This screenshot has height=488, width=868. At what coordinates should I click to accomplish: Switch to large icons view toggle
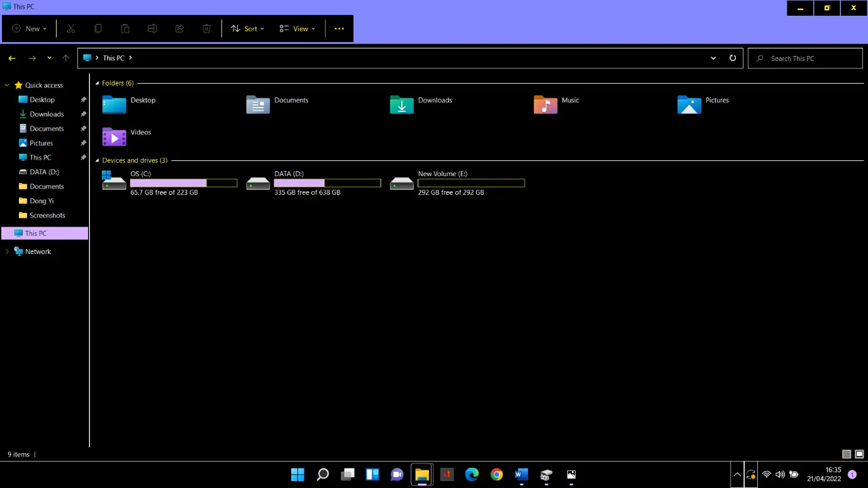click(859, 454)
